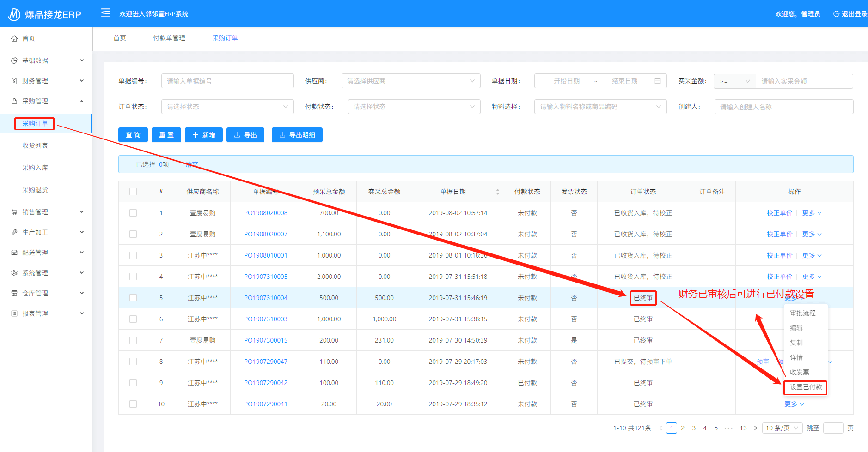
Task: Go to page 13 in pagination
Action: pyautogui.click(x=743, y=428)
